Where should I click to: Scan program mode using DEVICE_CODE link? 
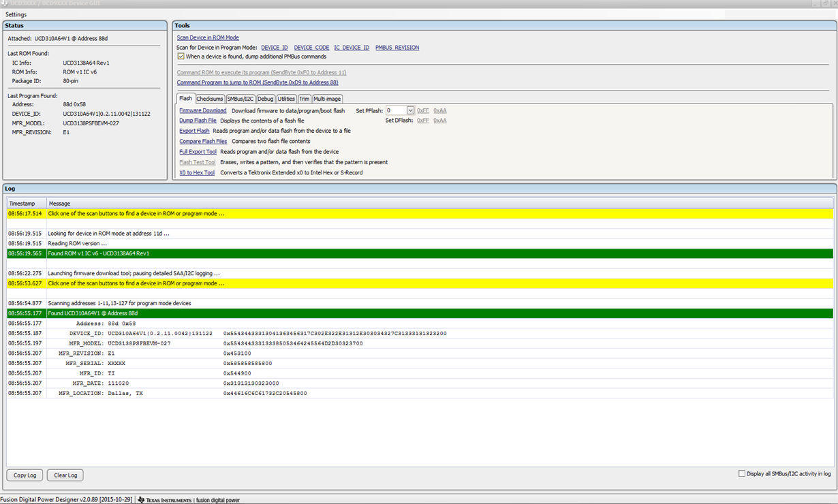311,48
